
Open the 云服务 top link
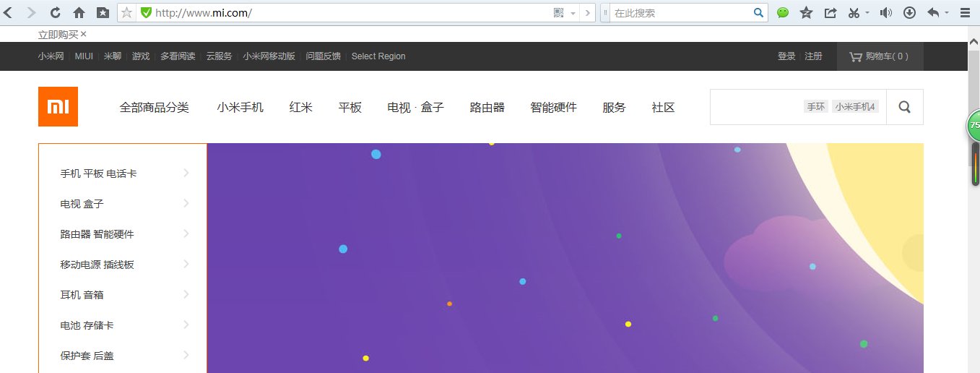[x=219, y=56]
